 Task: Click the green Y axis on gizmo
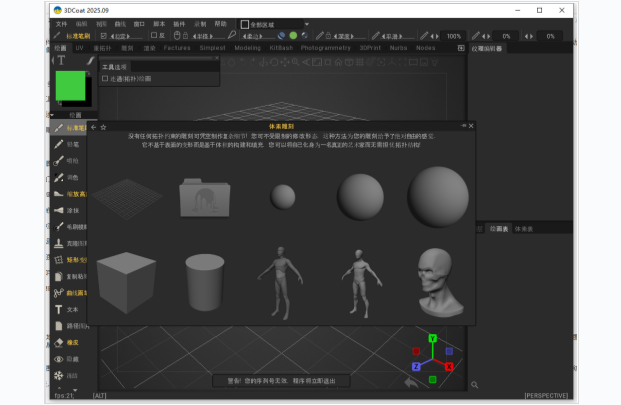(432, 339)
